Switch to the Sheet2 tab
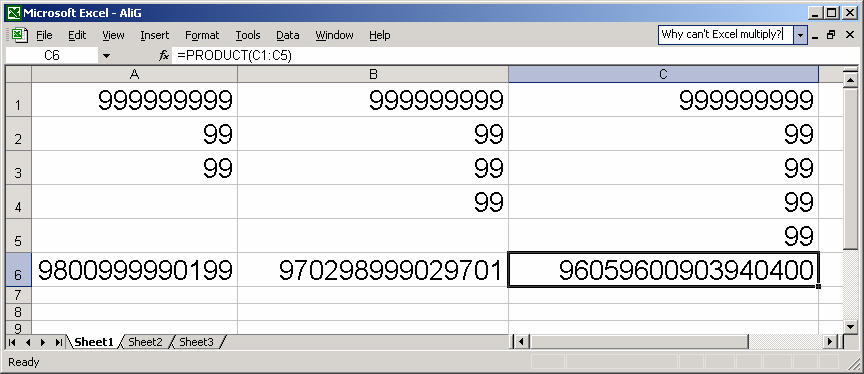Screen dimensions: 864x374 145,342
